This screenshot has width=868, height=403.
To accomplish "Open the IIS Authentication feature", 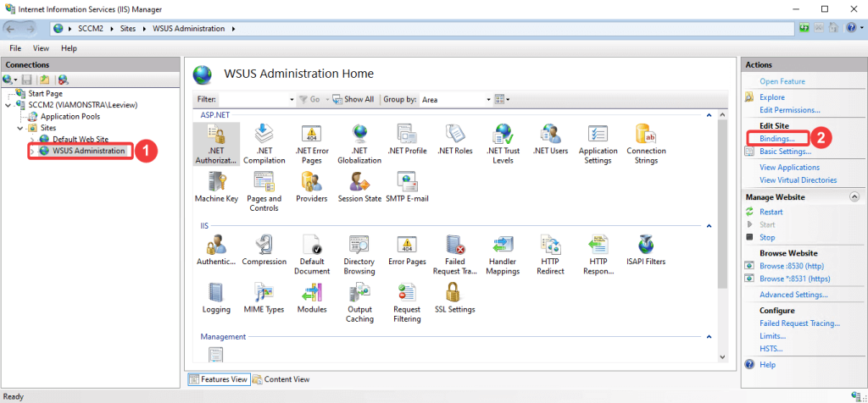I will [x=216, y=251].
